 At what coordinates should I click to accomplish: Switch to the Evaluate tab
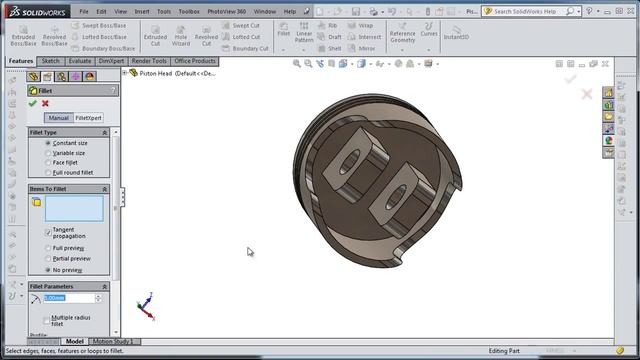pyautogui.click(x=80, y=61)
